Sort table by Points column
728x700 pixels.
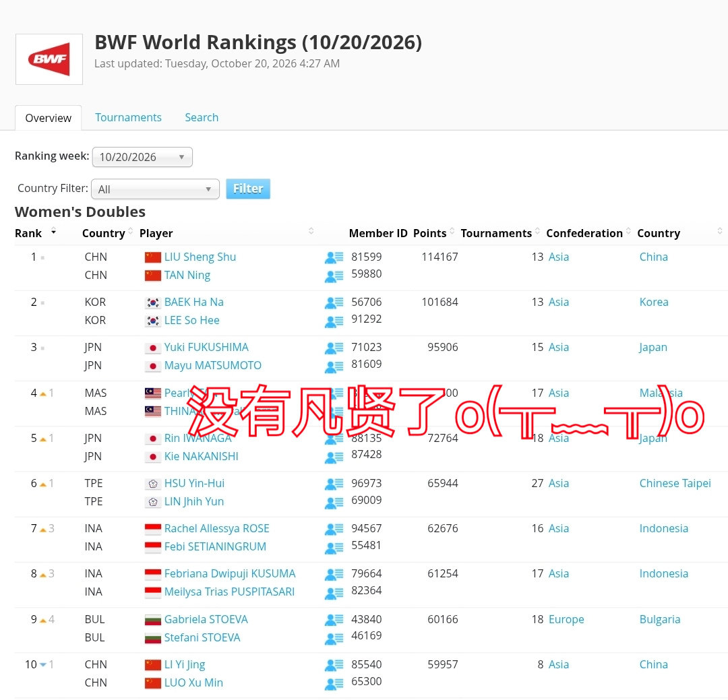[433, 233]
